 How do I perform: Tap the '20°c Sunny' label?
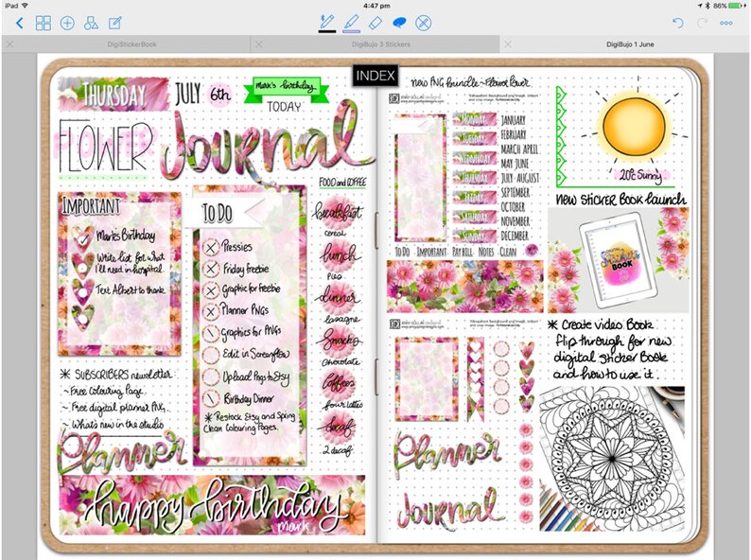pyautogui.click(x=640, y=175)
